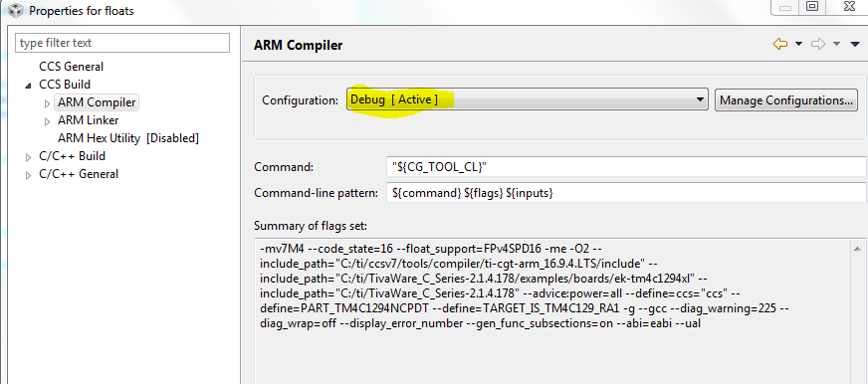Click the Command text field
Viewport: 868px width, 384px height.
[626, 167]
